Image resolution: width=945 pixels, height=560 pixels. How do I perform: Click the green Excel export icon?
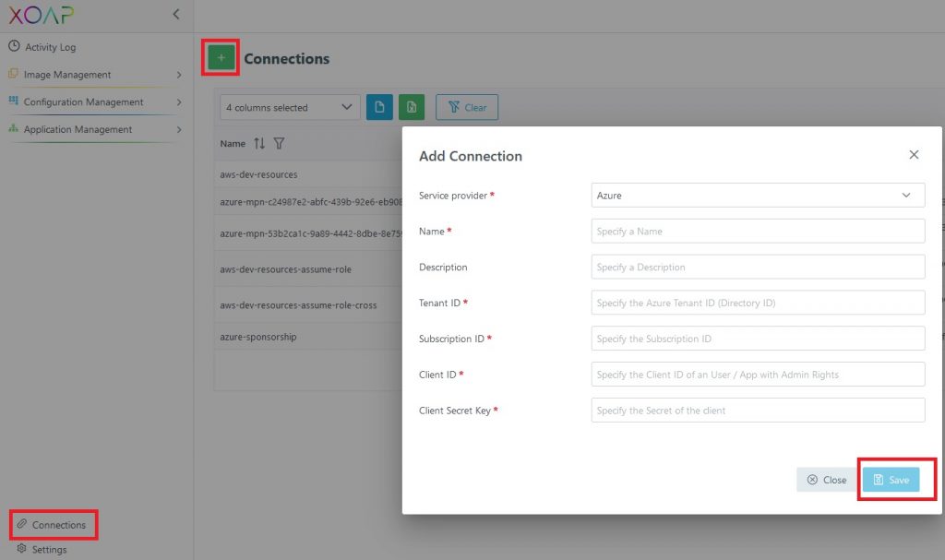(x=411, y=107)
